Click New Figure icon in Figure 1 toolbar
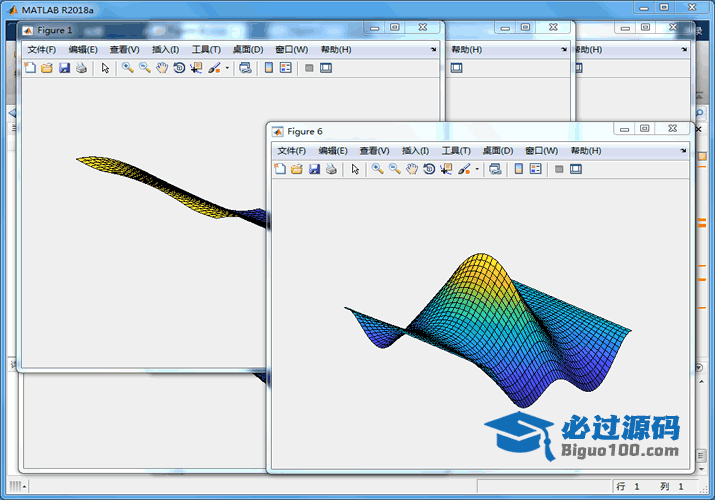Image resolution: width=715 pixels, height=500 pixels. click(x=30, y=68)
